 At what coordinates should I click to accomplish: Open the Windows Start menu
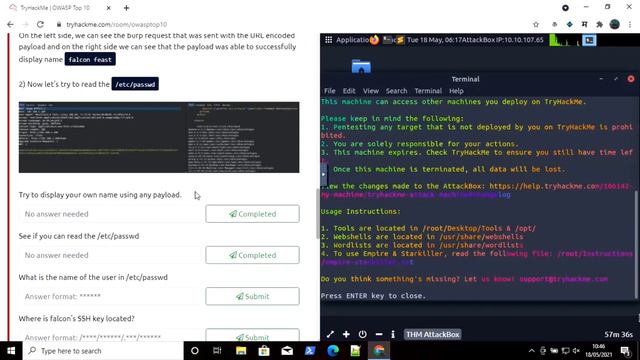[11, 351]
